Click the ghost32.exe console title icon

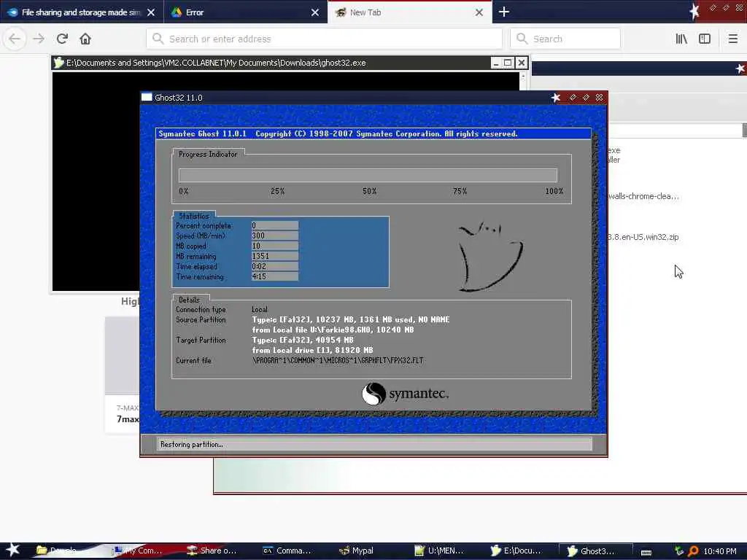pyautogui.click(x=58, y=63)
